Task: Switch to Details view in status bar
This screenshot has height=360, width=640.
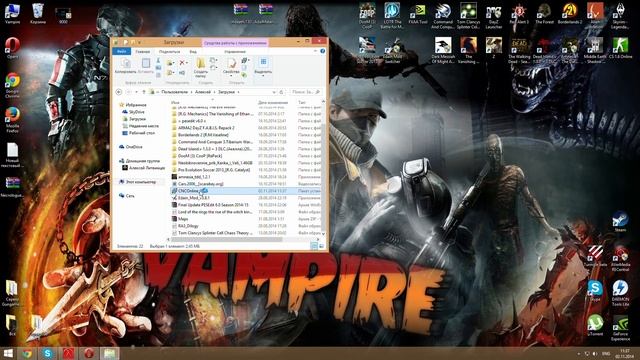Action: tap(314, 246)
